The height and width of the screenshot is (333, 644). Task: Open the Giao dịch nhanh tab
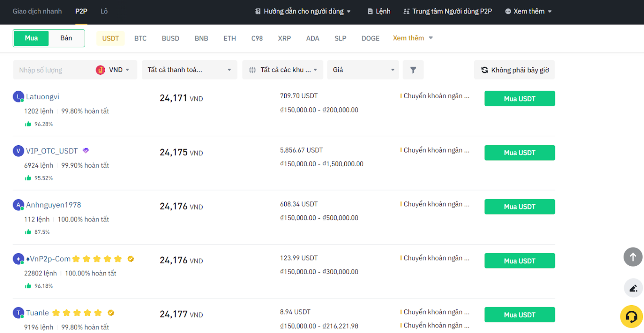pyautogui.click(x=37, y=11)
